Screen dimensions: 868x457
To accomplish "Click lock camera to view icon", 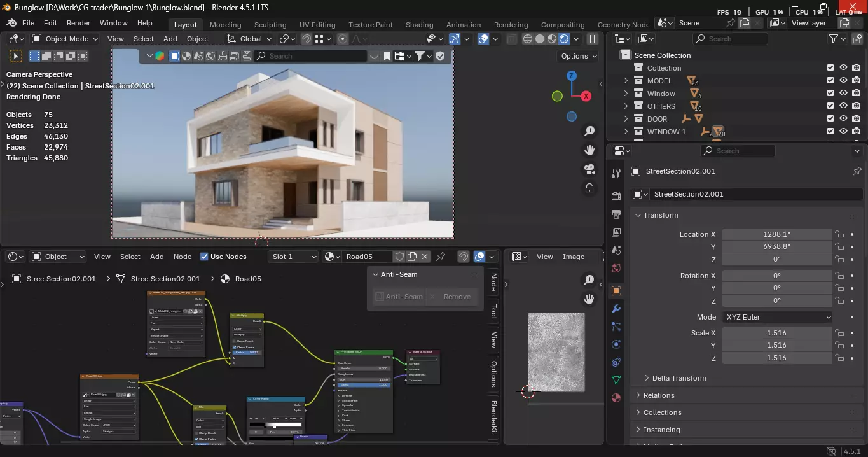I will click(x=589, y=189).
